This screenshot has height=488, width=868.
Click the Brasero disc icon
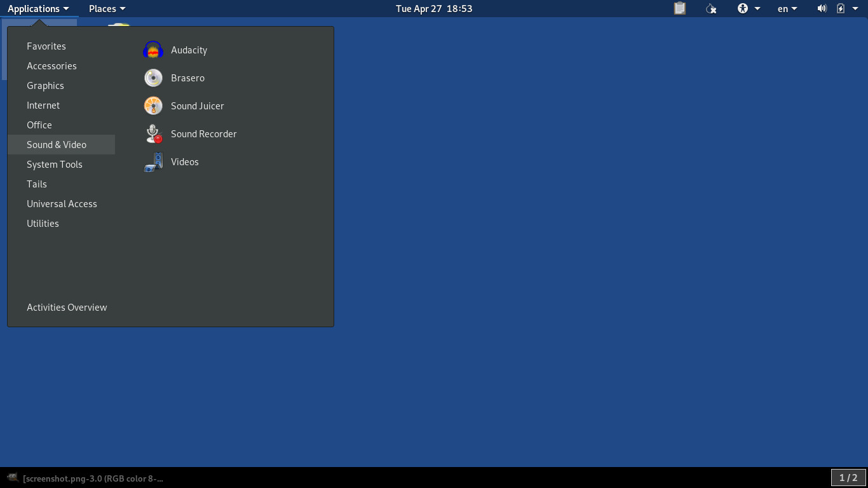(x=153, y=78)
